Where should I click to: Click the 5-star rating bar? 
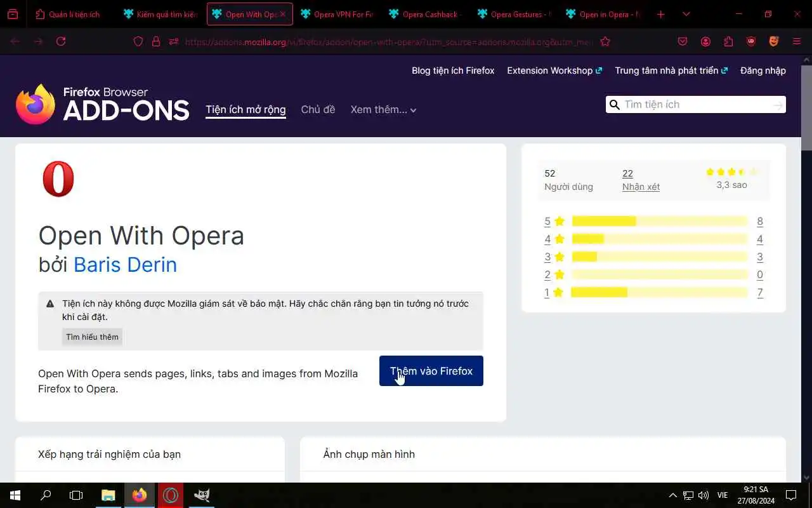click(660, 221)
